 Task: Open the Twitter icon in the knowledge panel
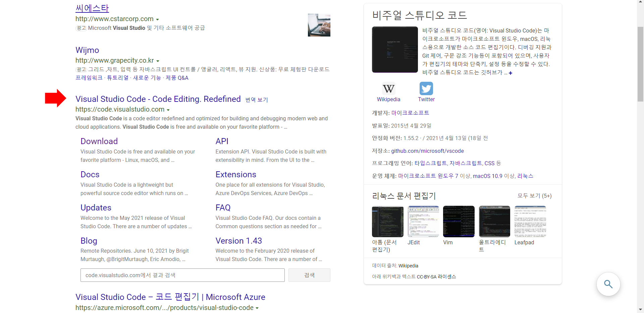point(426,89)
